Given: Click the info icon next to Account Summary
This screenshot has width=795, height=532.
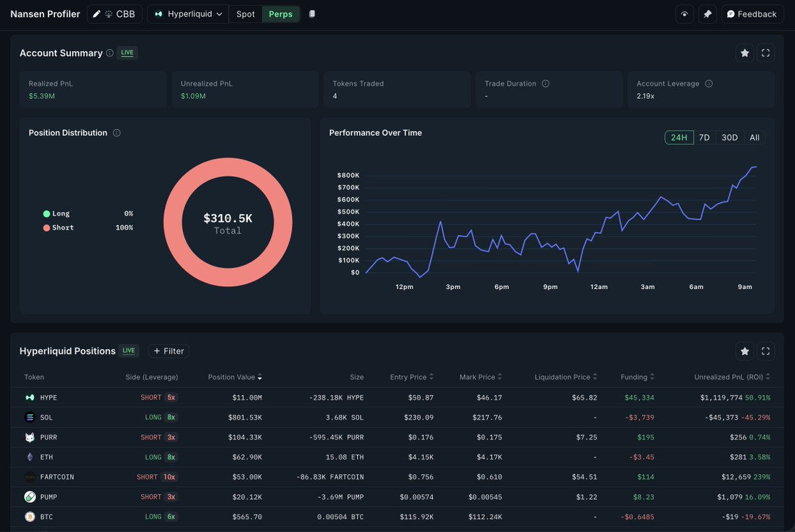Looking at the screenshot, I should point(110,53).
